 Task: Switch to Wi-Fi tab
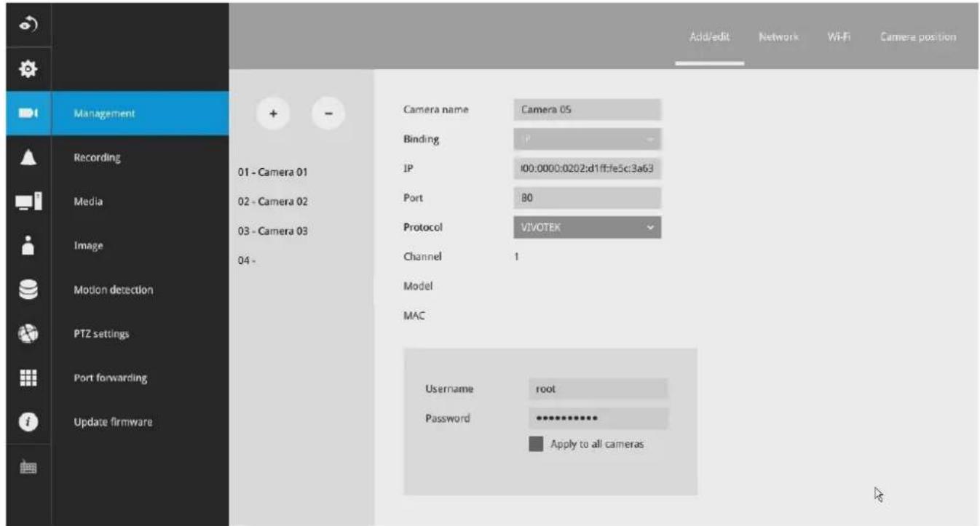838,37
